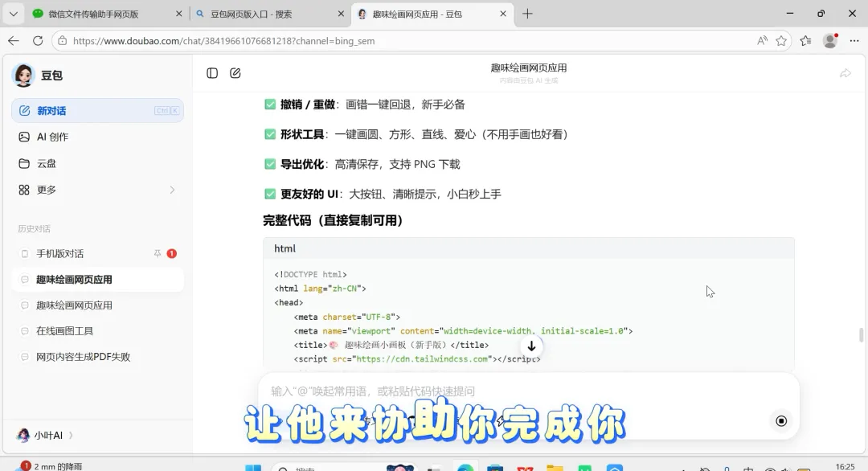Click the pin icon on 手机版对话

pos(158,253)
